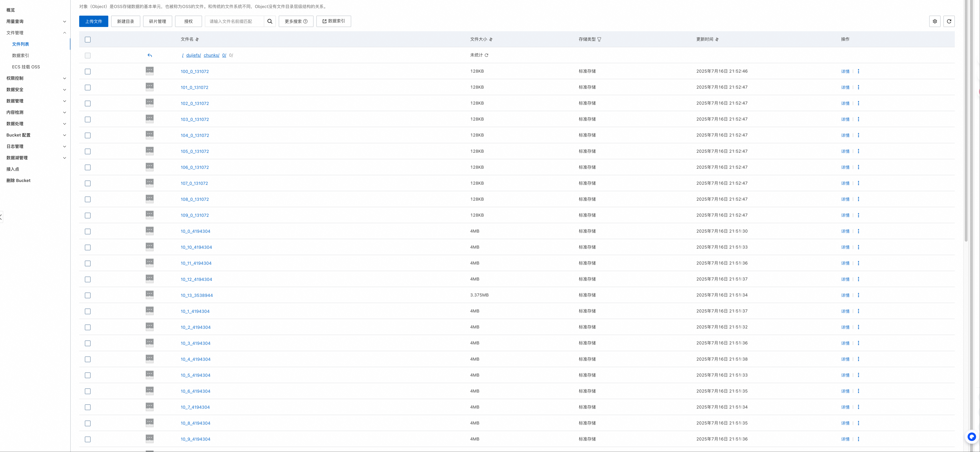Check the box for 100_0_131072
Image resolution: width=980 pixels, height=452 pixels.
pos(88,72)
